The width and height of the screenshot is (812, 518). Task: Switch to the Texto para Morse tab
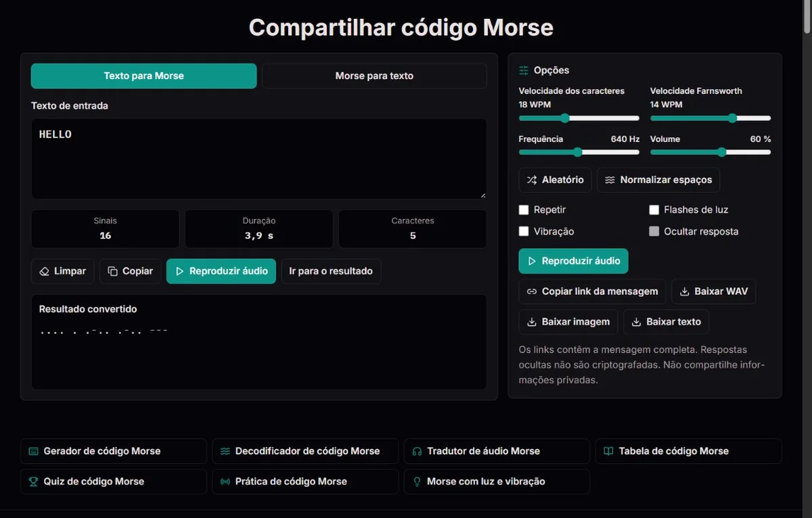(x=143, y=76)
